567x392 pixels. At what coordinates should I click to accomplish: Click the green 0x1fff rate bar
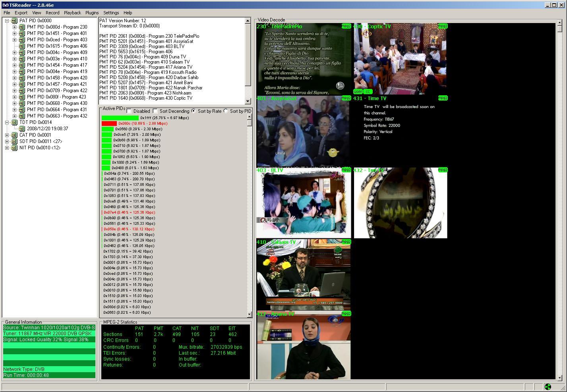[x=120, y=118]
